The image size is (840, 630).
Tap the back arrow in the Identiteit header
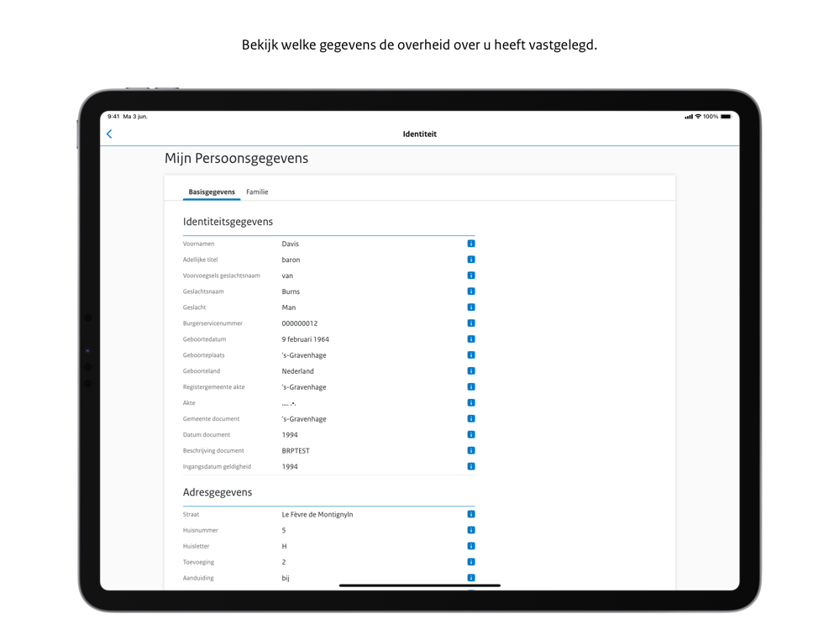coord(109,134)
